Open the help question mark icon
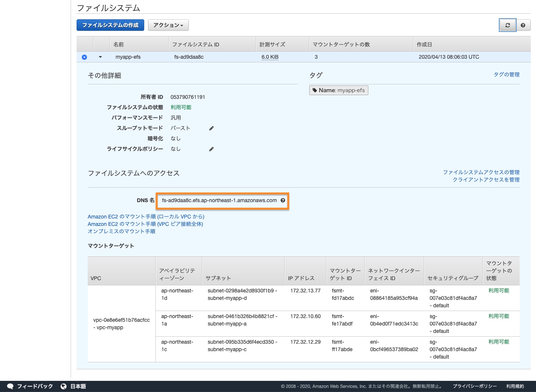536x392 pixels. (x=523, y=25)
